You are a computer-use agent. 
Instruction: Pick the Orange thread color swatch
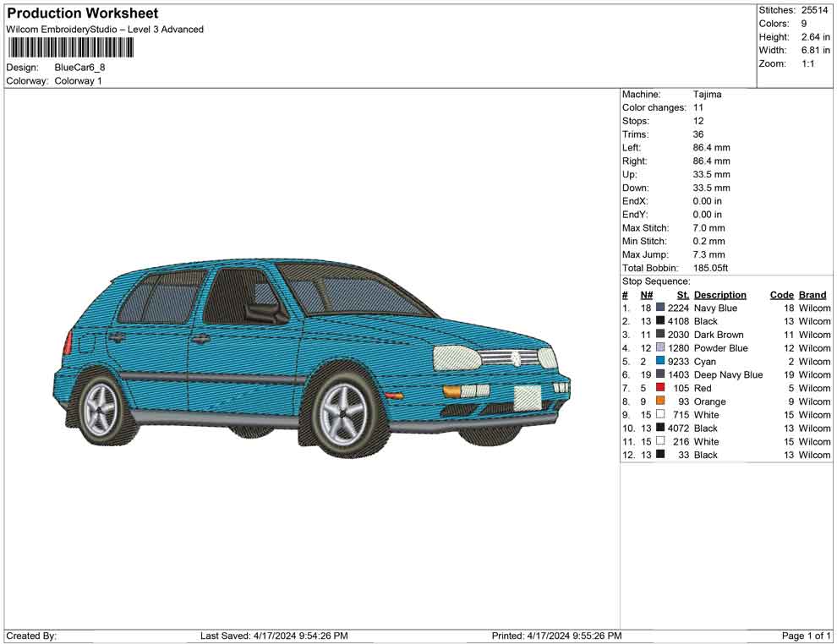tap(660, 401)
